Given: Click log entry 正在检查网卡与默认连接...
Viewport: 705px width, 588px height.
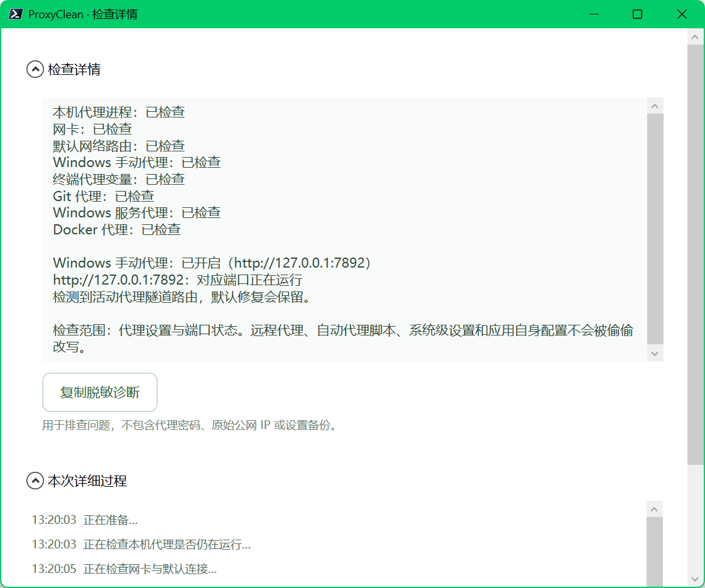Looking at the screenshot, I should click(x=124, y=569).
